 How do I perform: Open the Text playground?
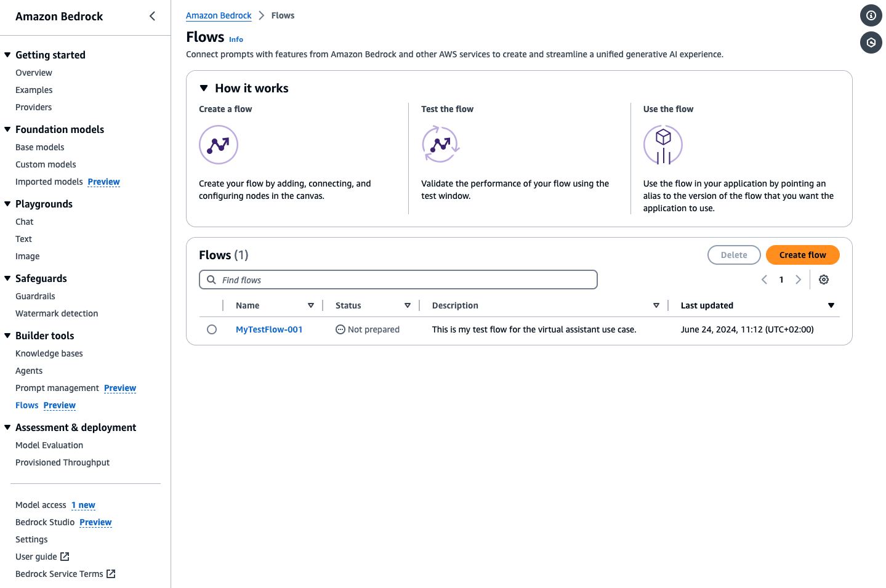(x=23, y=239)
